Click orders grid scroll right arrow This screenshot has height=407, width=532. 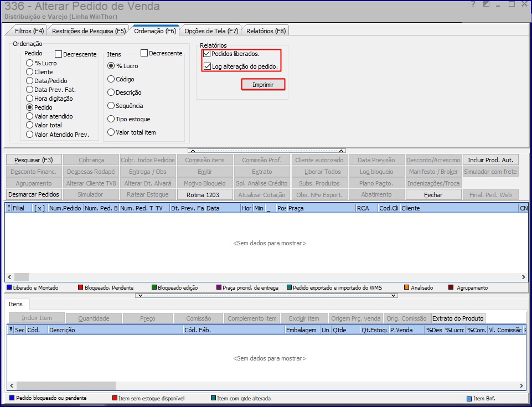tap(523, 277)
